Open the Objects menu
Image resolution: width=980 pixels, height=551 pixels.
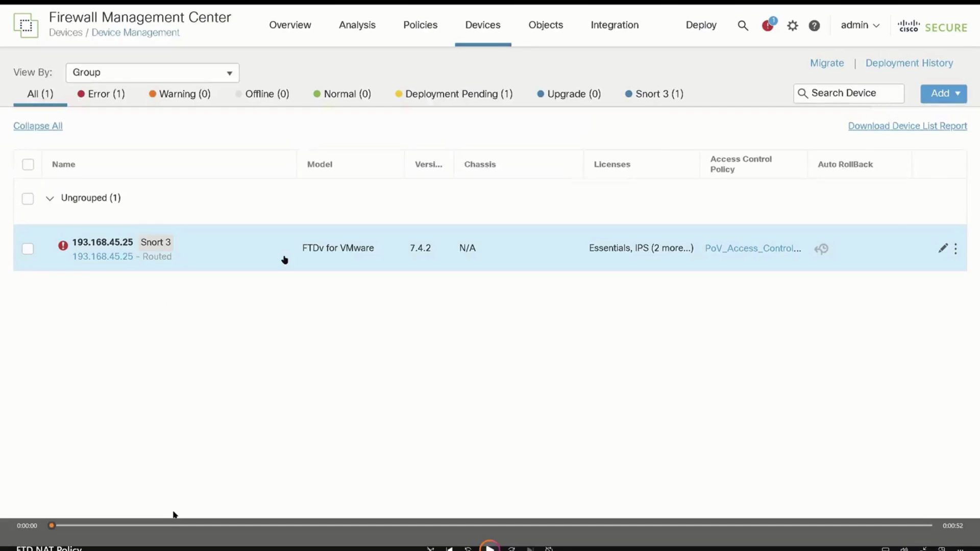click(x=546, y=25)
